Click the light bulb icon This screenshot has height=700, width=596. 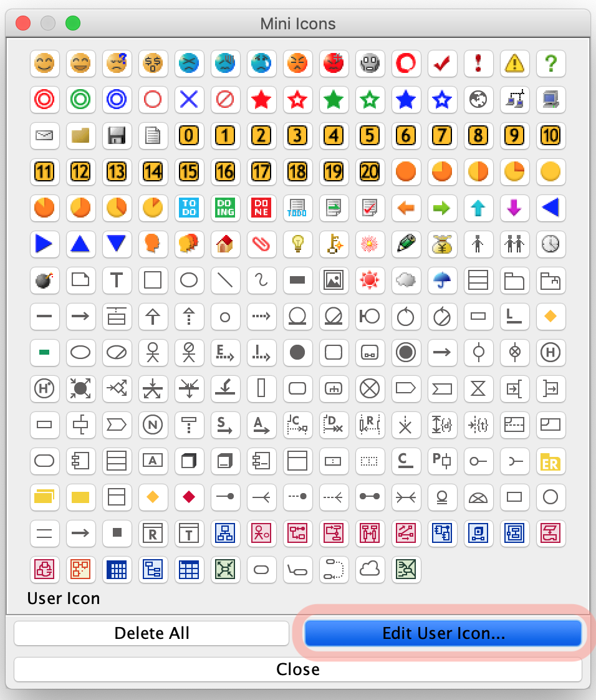pos(297,244)
